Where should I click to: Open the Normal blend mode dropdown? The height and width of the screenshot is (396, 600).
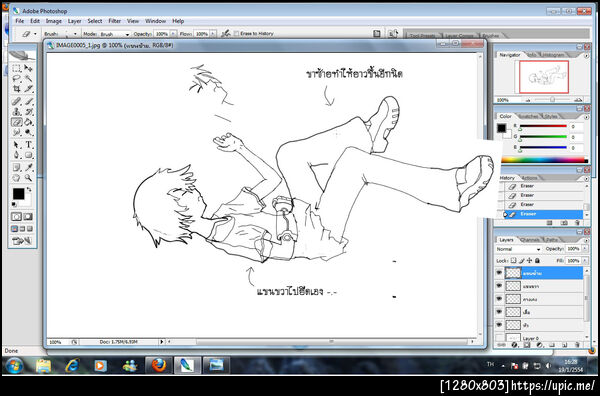[518, 249]
